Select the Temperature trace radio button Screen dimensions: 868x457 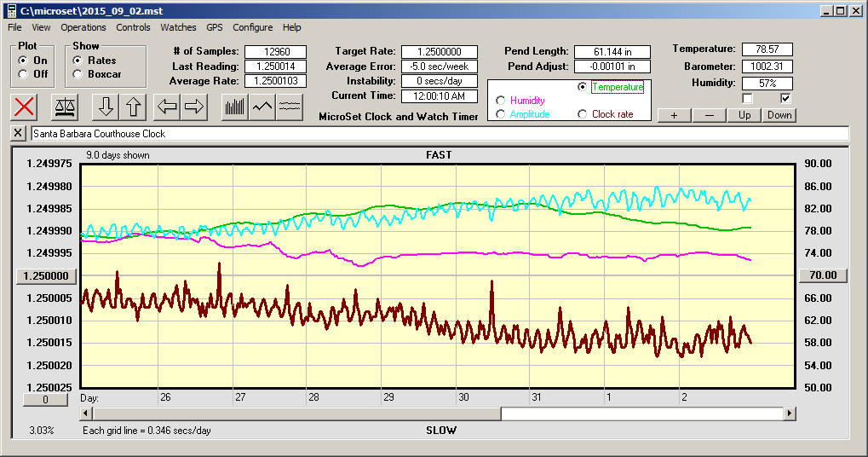(x=582, y=87)
